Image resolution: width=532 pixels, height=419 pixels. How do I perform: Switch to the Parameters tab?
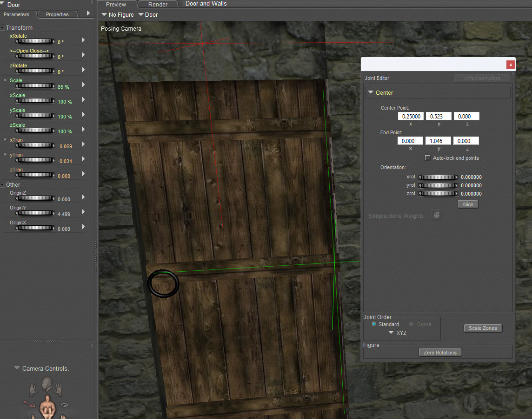pyautogui.click(x=16, y=14)
